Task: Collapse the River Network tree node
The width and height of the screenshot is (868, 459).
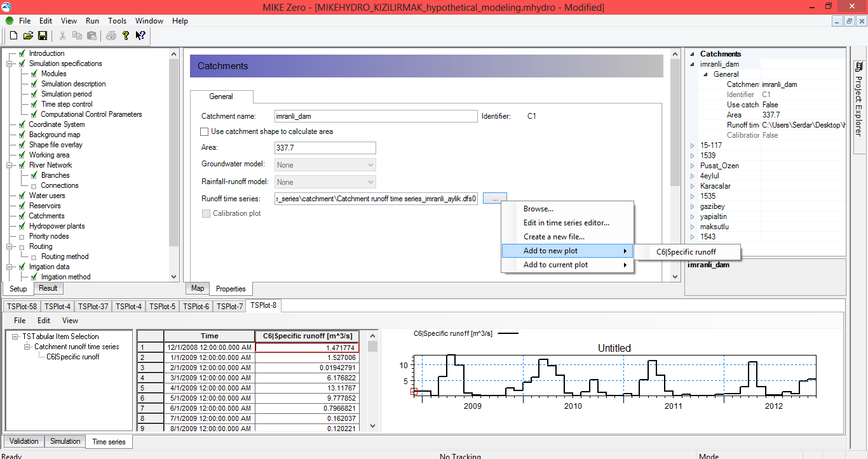Action: [10, 165]
